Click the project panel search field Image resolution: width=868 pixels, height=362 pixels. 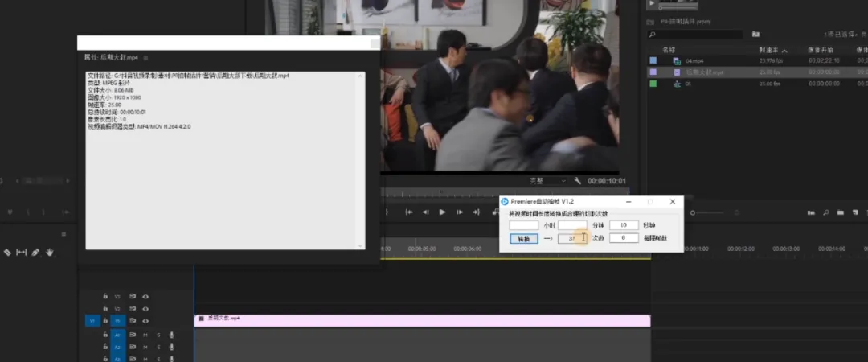696,35
